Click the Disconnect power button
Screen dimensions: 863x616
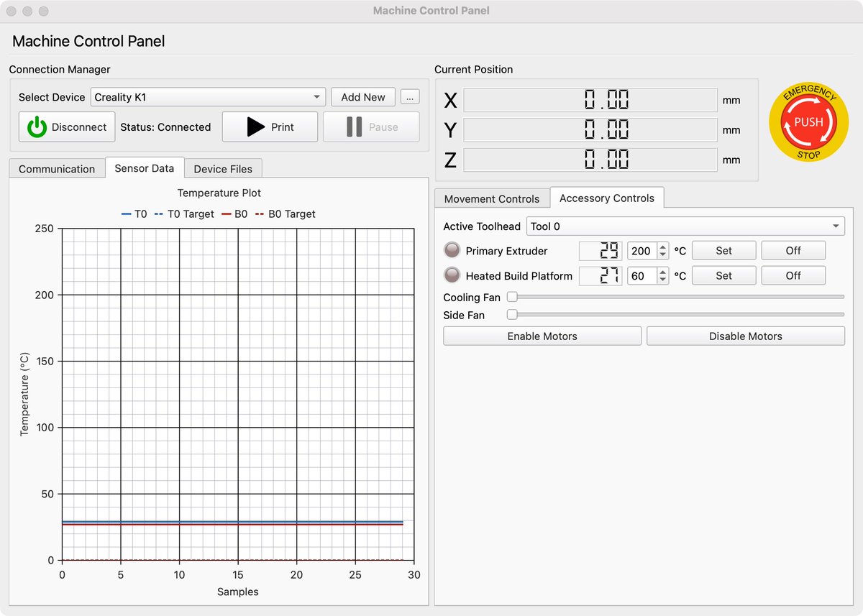pos(67,127)
